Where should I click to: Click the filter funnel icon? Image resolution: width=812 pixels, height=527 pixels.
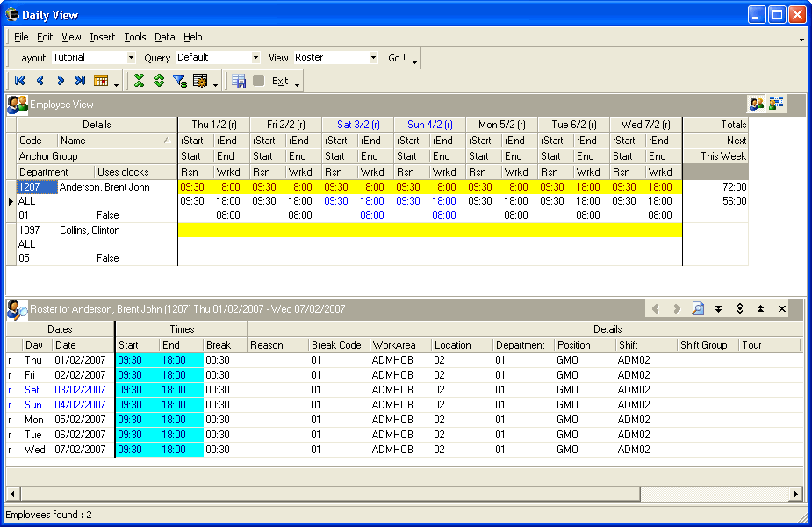[179, 81]
